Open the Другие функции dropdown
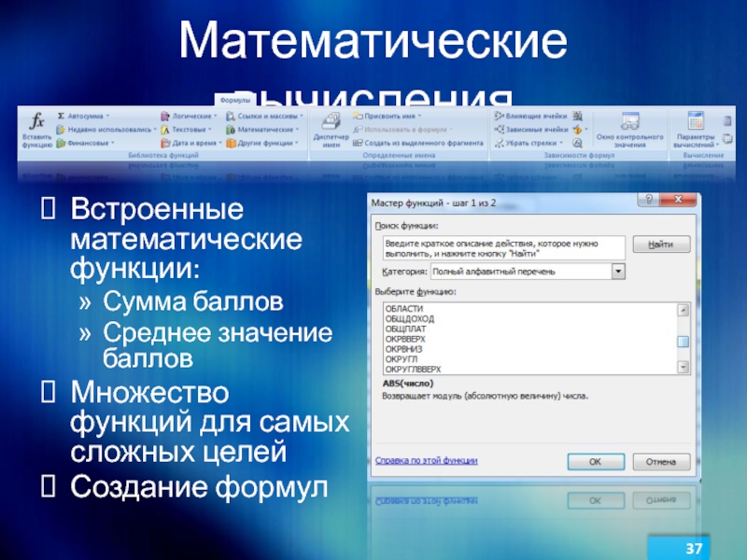747x560 pixels. tap(262, 143)
